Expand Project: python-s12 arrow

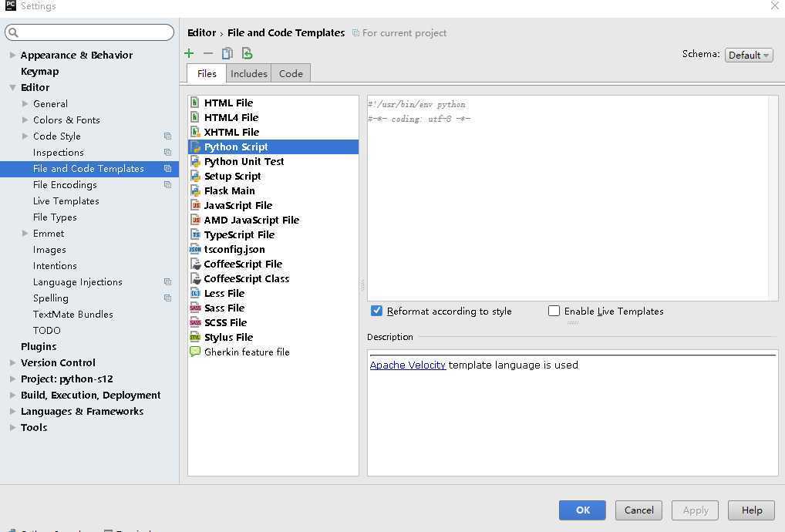tap(12, 379)
